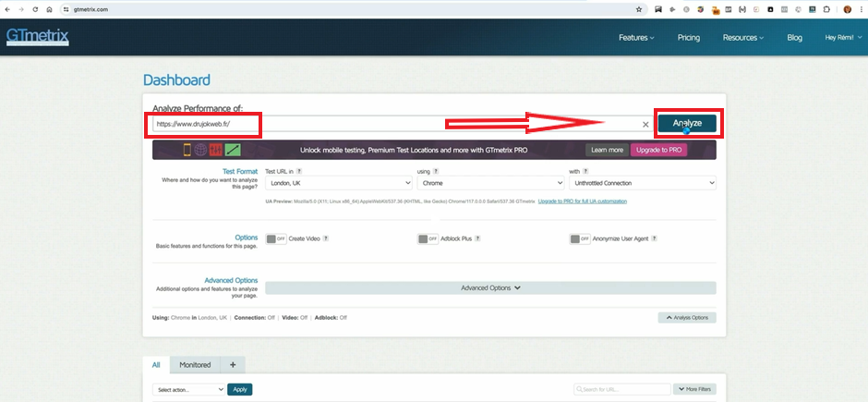Click the 'Options' section label
This screenshot has width=868, height=402.
point(247,238)
